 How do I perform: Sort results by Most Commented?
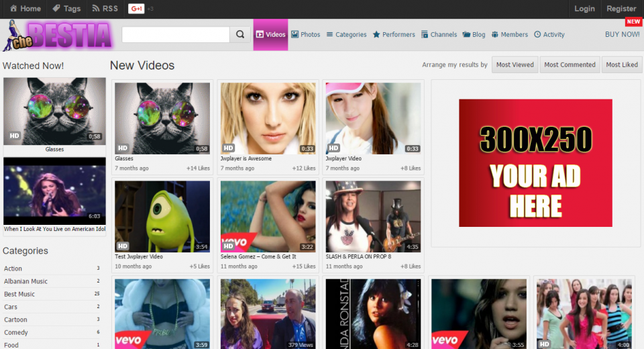point(570,64)
